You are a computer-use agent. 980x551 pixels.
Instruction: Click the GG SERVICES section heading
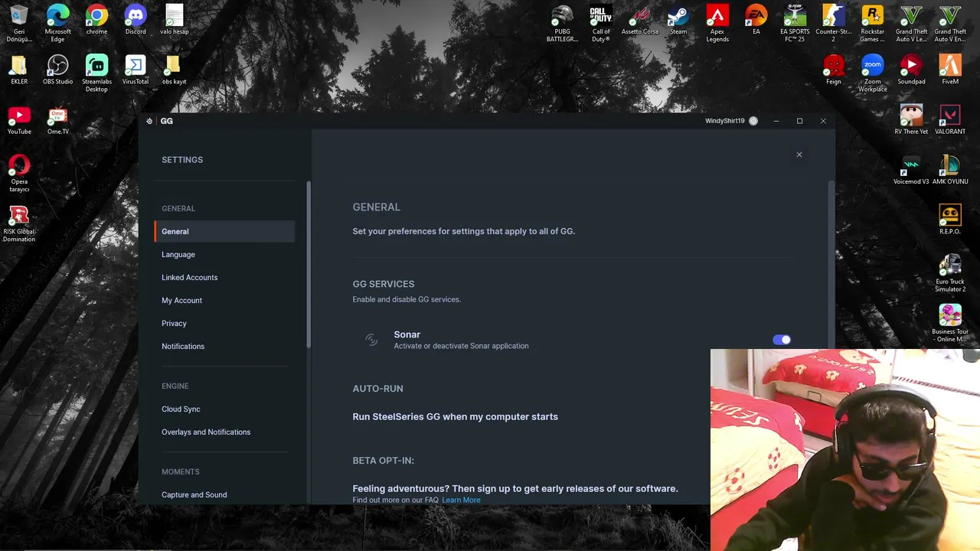[384, 284]
